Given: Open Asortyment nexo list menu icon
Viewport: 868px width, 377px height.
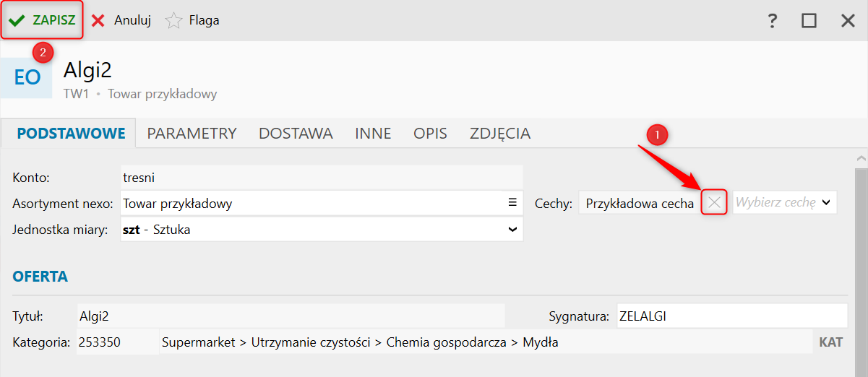Looking at the screenshot, I should (x=512, y=203).
